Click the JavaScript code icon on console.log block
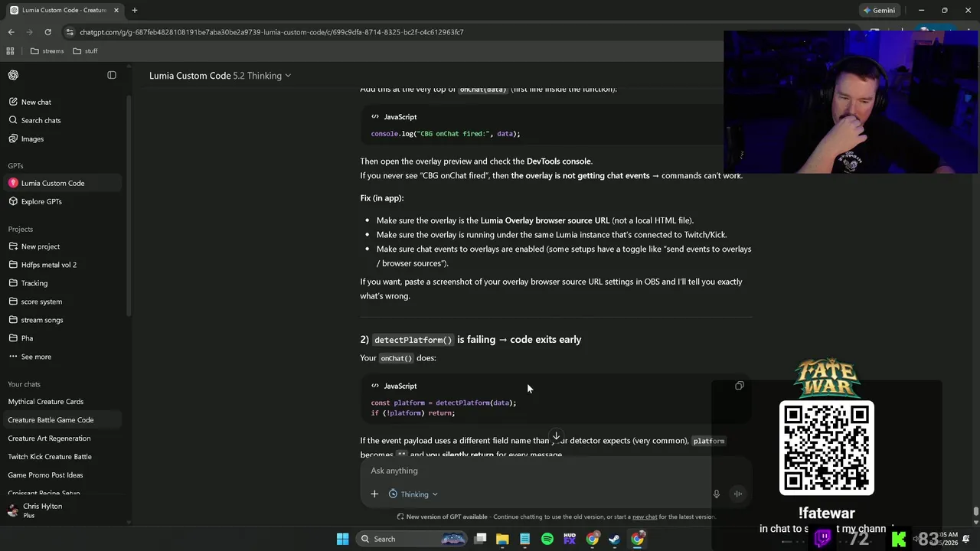 [375, 117]
